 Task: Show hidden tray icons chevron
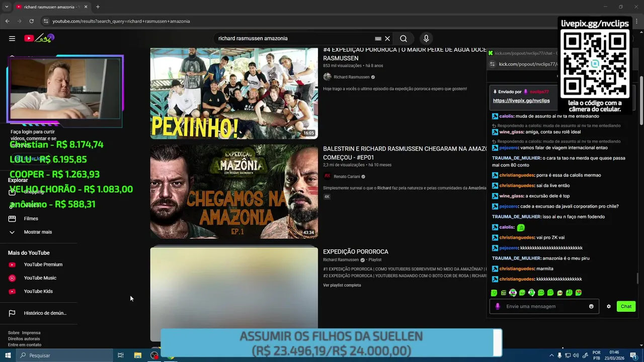[x=551, y=355]
